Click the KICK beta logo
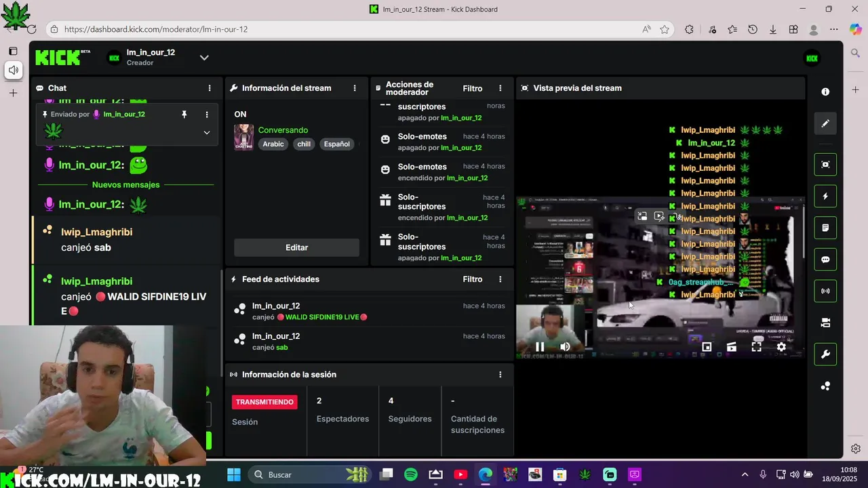The image size is (868, 488). pyautogui.click(x=62, y=58)
